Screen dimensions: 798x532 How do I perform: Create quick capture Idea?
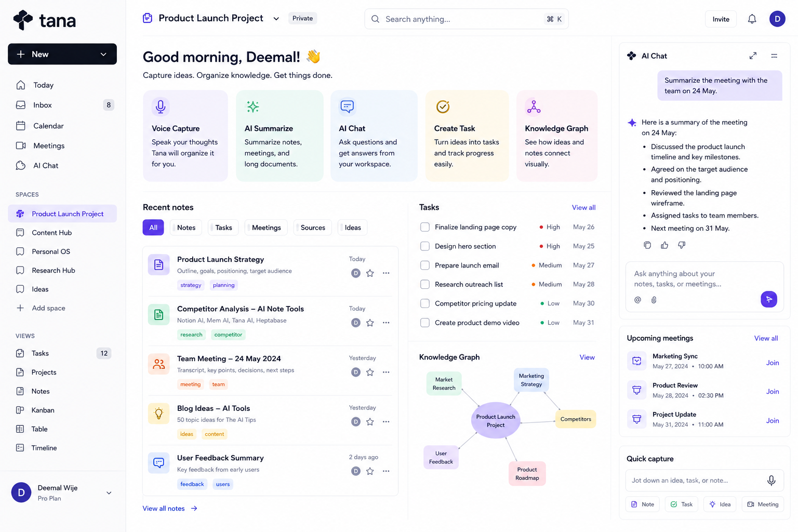tap(720, 504)
